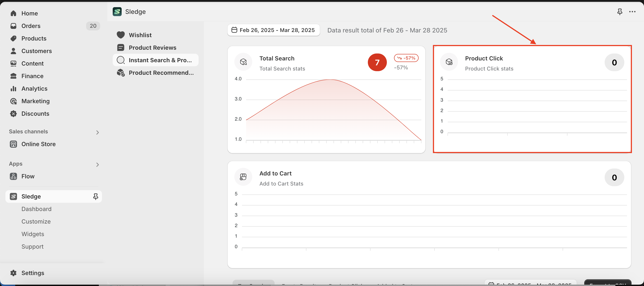The width and height of the screenshot is (644, 286).
Task: Click the Settings gear icon
Action: (13, 273)
